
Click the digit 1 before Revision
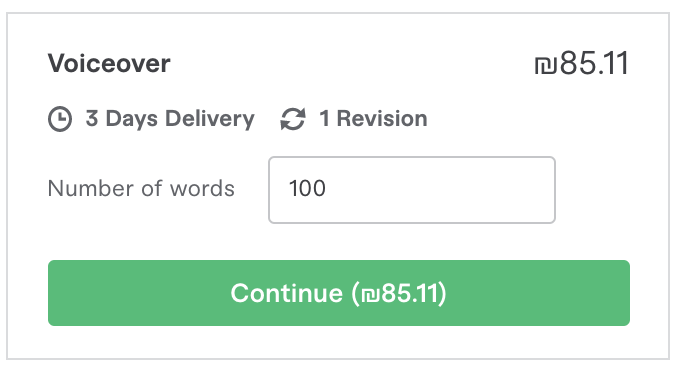(324, 118)
